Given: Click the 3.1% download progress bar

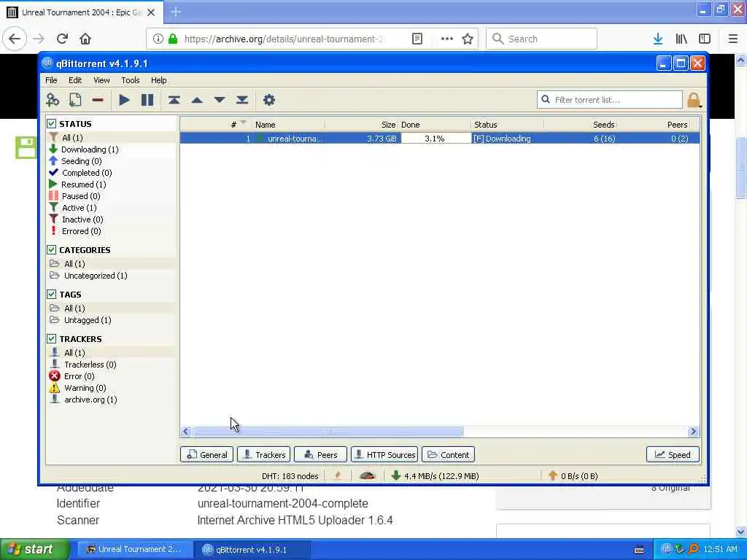Looking at the screenshot, I should tap(435, 139).
